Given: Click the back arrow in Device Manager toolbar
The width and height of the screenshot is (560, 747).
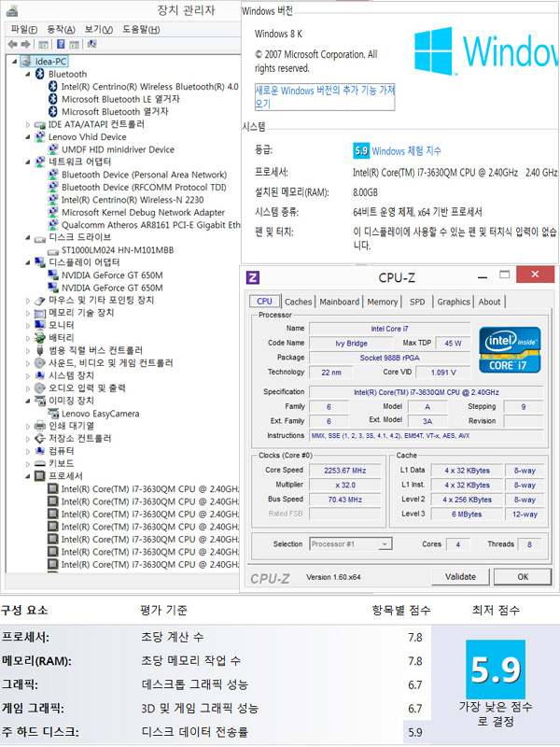Looking at the screenshot, I should tap(12, 44).
